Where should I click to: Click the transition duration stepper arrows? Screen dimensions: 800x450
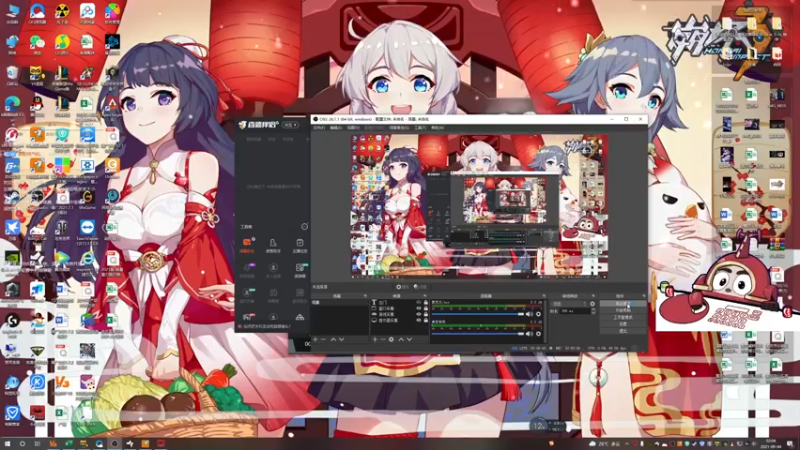(x=593, y=311)
